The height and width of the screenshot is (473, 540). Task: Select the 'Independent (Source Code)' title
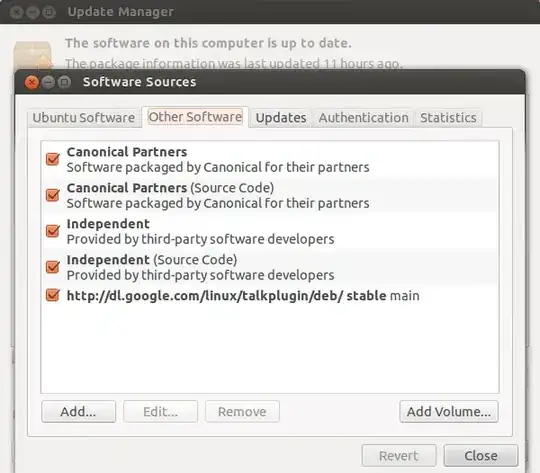coord(152,260)
